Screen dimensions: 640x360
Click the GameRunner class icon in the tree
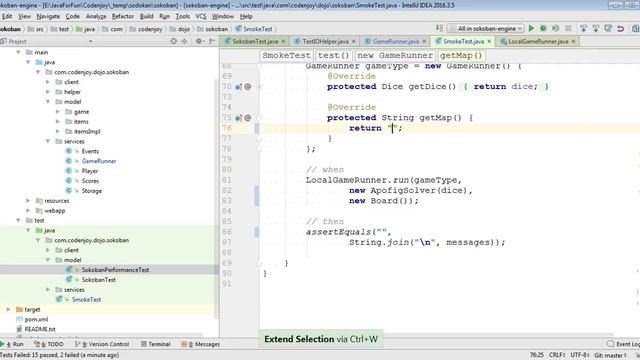pos(69,161)
